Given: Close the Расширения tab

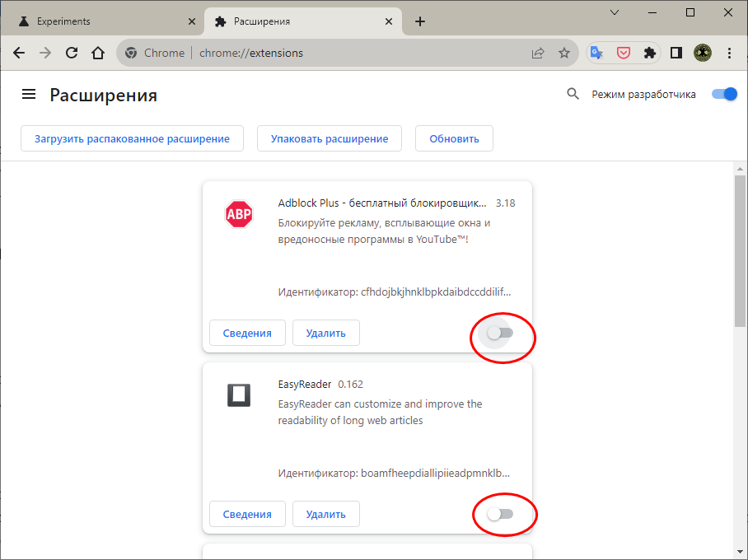Looking at the screenshot, I should (x=389, y=21).
